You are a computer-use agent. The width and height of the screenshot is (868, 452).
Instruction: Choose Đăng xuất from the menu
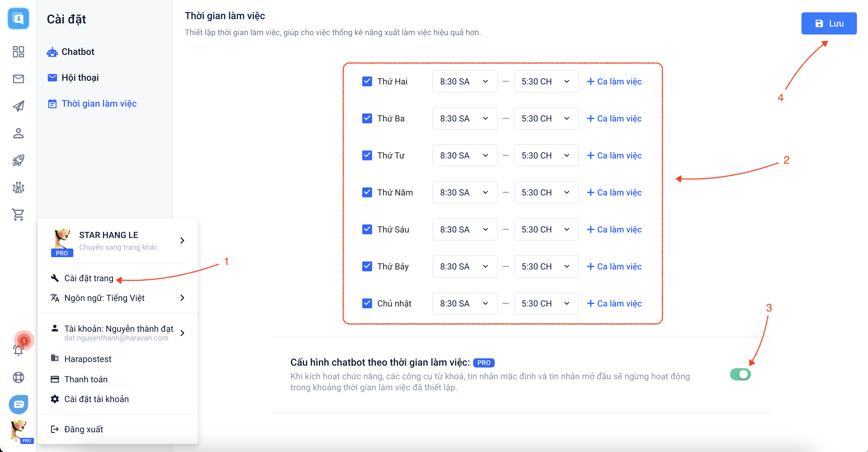[83, 429]
